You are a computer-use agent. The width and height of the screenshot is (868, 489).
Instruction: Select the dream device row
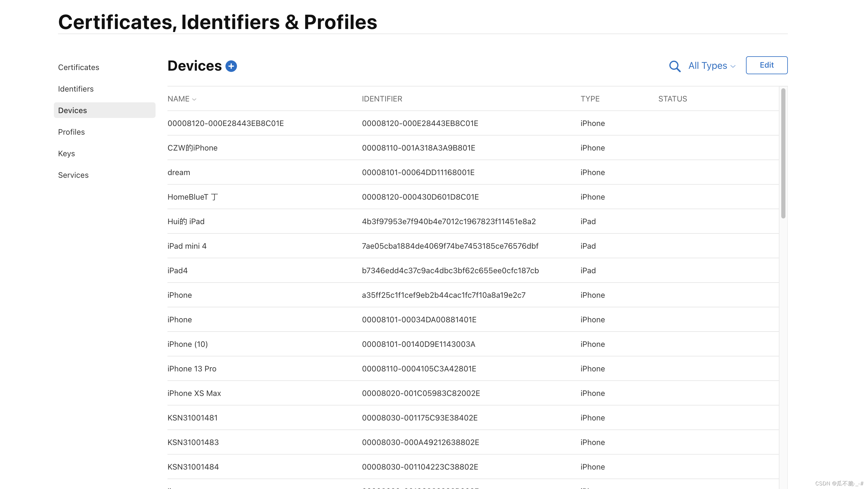[179, 172]
